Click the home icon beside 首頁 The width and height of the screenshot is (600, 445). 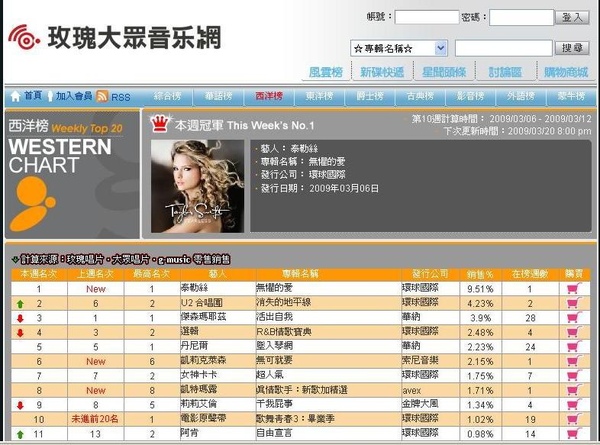pos(15,96)
